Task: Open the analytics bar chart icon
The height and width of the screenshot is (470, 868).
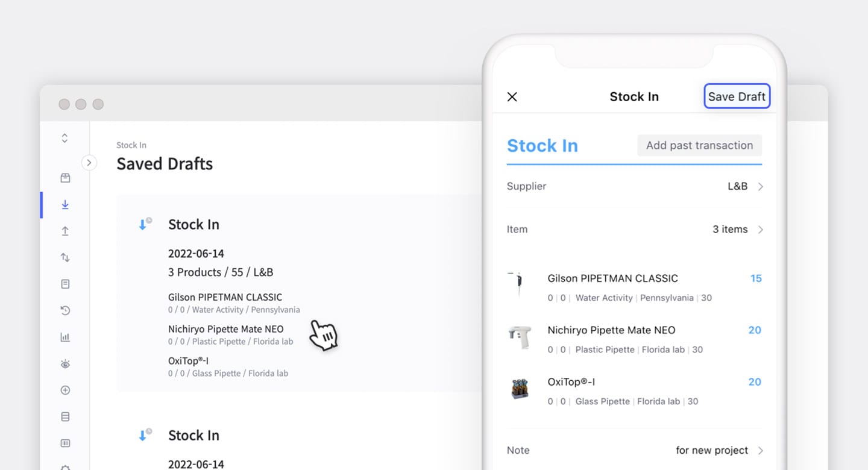Action: coord(64,337)
